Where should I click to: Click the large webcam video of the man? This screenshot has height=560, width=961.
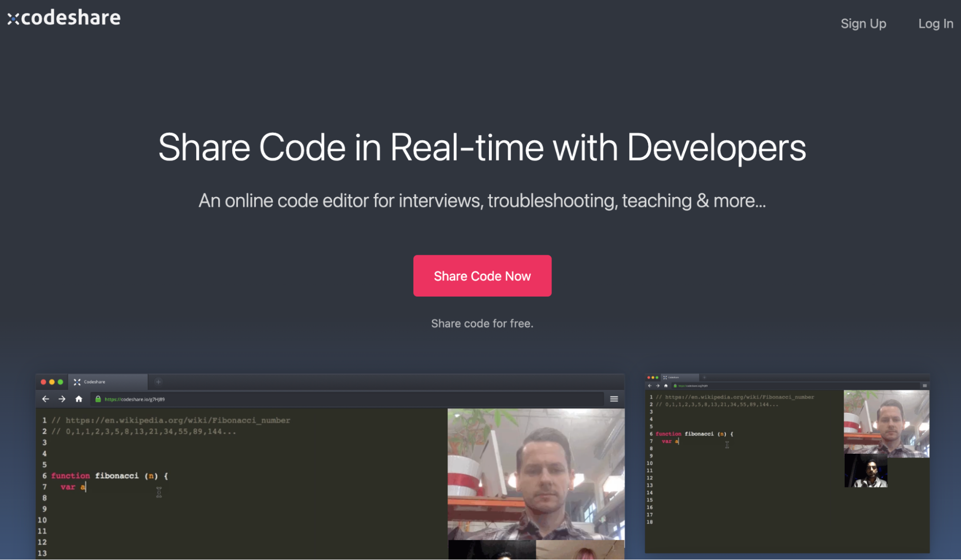click(x=536, y=474)
